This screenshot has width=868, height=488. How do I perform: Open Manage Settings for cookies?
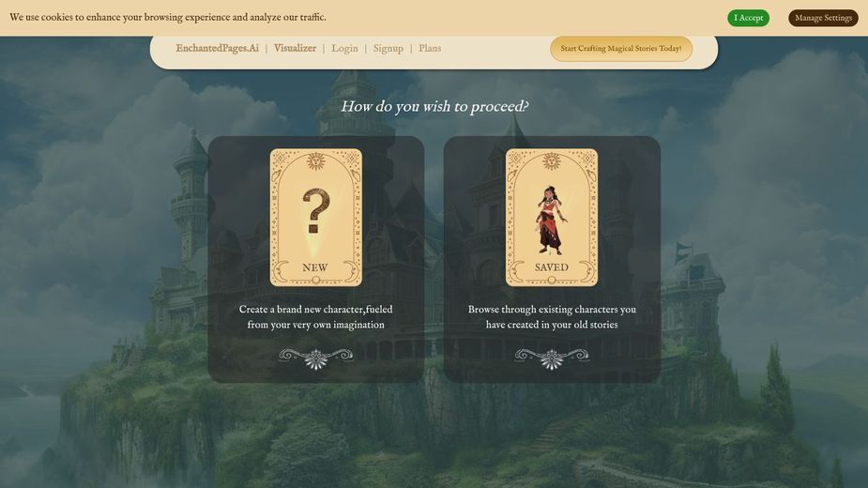coord(823,18)
